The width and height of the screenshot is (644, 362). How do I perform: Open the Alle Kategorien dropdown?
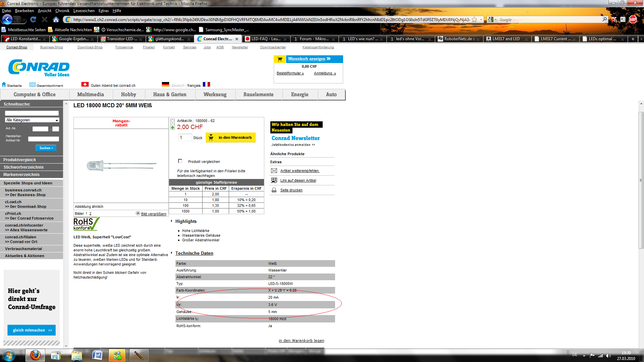pyautogui.click(x=32, y=120)
